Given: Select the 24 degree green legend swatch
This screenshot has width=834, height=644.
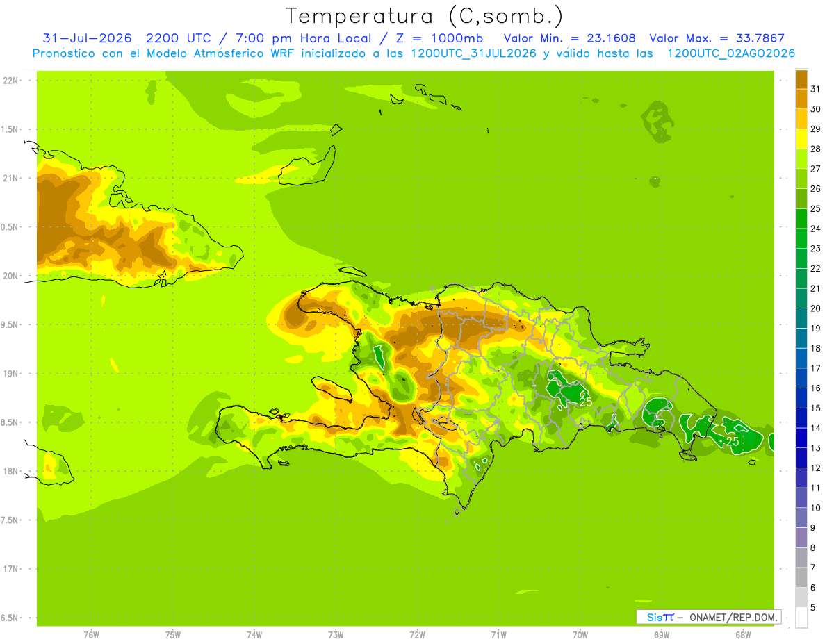Looking at the screenshot, I should [801, 219].
